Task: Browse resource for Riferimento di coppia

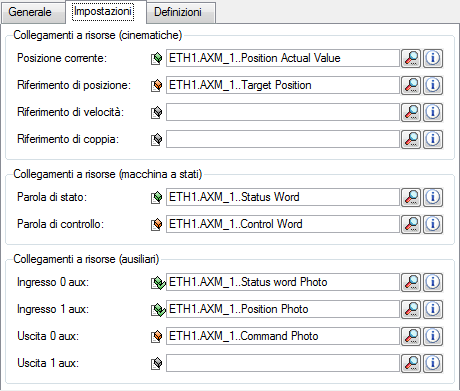Action: coord(411,139)
